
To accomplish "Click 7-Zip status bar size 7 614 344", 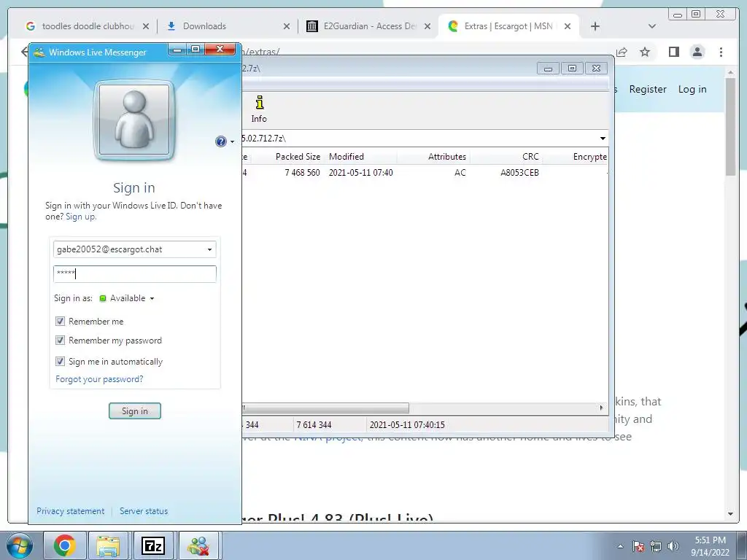I will pos(314,425).
